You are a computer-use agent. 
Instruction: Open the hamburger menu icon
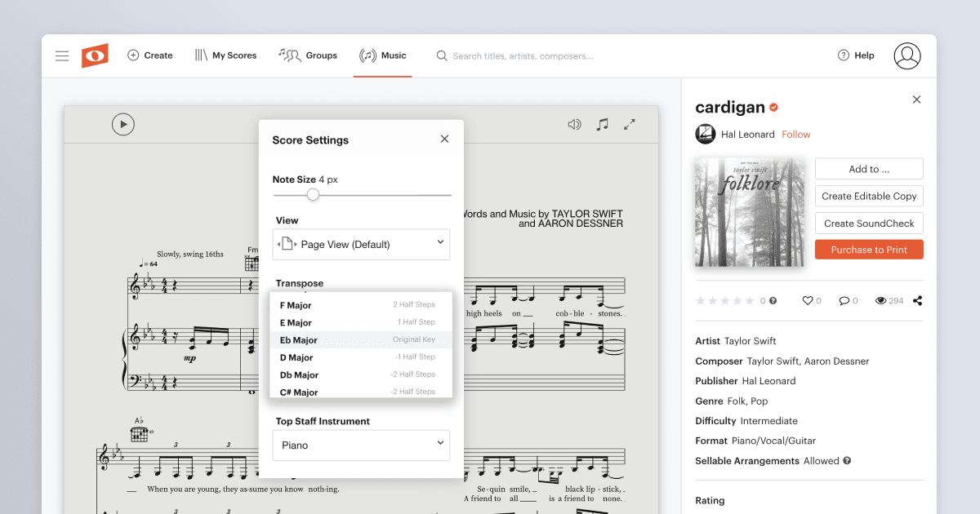[x=62, y=55]
